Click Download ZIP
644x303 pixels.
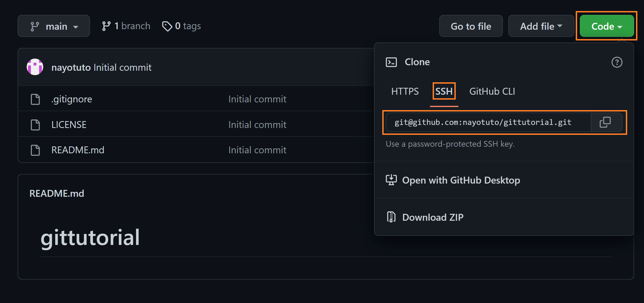point(433,217)
